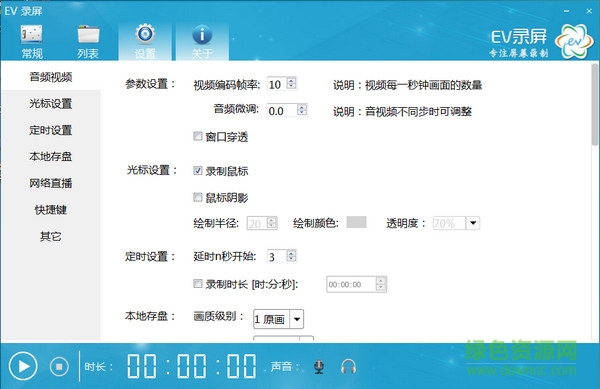
Task: Click the 绘制半径 20 field
Action: pos(257,223)
